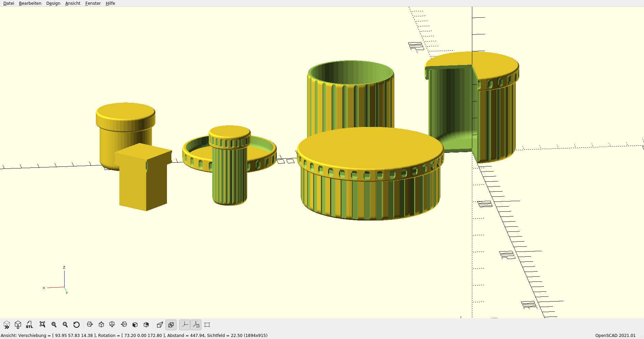Click the cutaway container model near the Z axis
Viewport: 644px width, 339px height.
pos(472,107)
